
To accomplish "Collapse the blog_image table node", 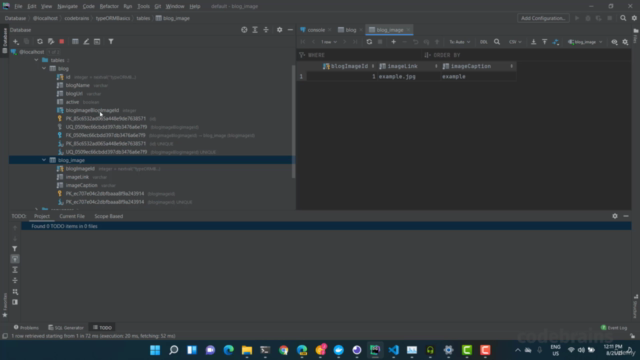I will (44, 160).
